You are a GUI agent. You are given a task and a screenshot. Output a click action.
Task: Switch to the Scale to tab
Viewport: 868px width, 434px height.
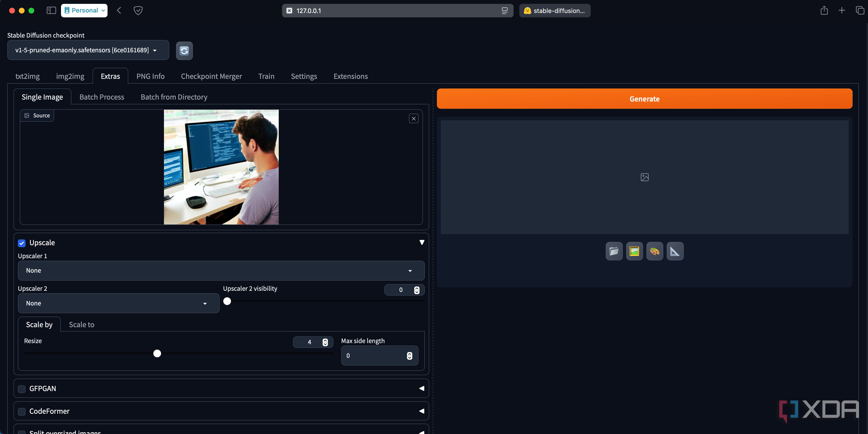[x=81, y=325]
